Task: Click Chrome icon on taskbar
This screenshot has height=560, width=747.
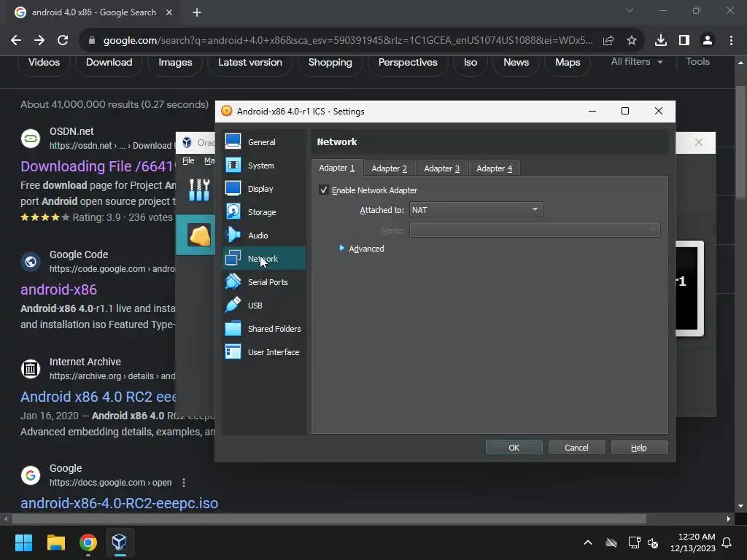Action: [88, 542]
